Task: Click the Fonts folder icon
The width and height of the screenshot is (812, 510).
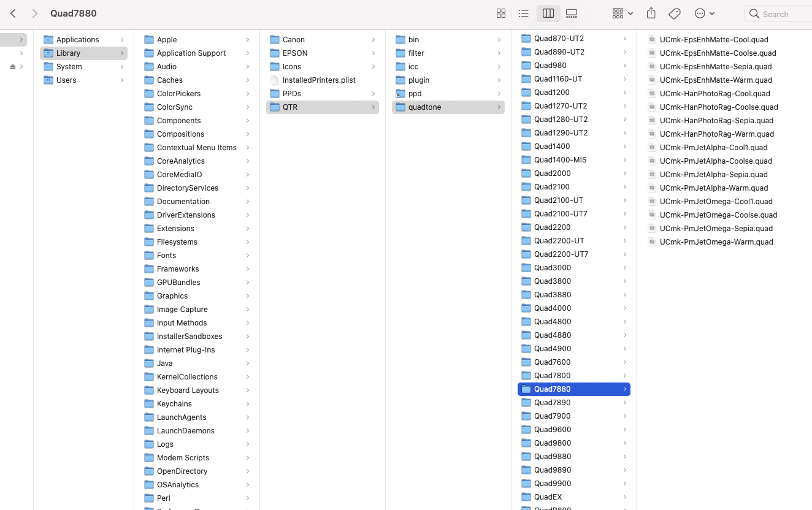Action: click(x=149, y=256)
